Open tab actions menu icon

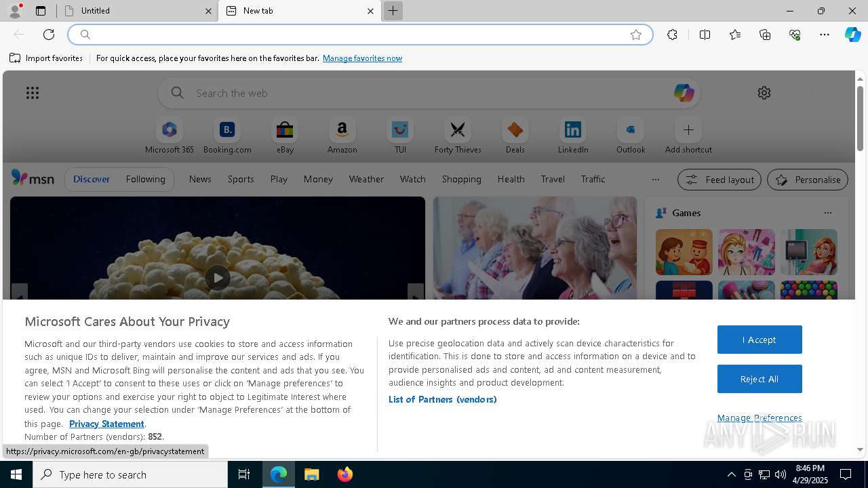[x=41, y=11]
